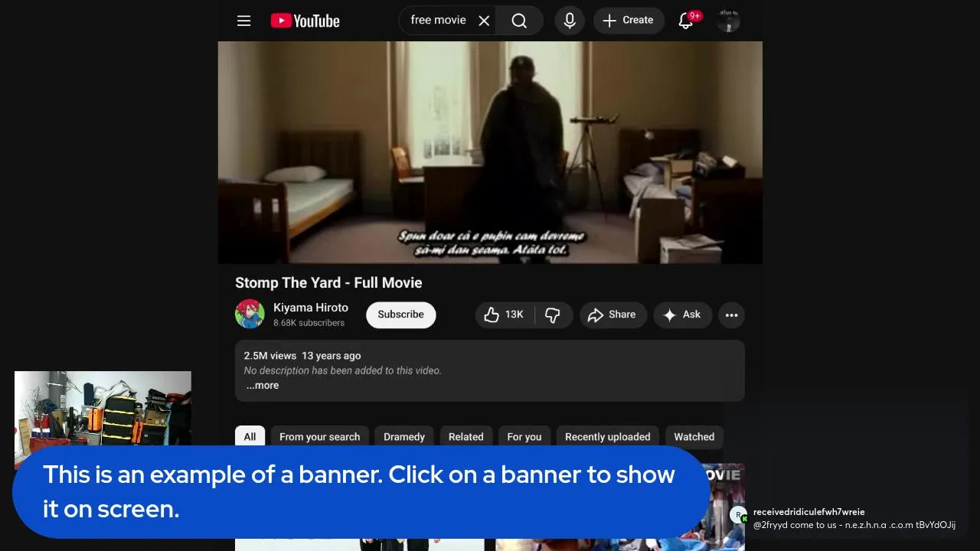Open the account avatar menu
Image resolution: width=980 pixels, height=551 pixels.
click(728, 21)
